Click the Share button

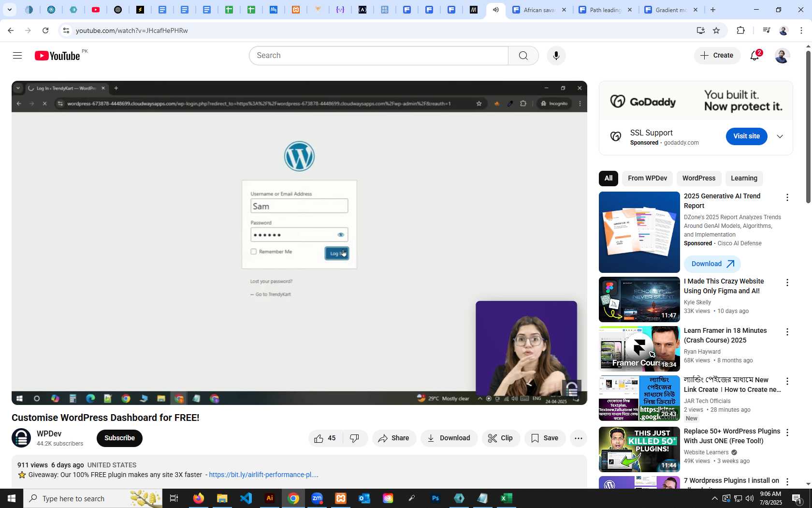tap(394, 438)
